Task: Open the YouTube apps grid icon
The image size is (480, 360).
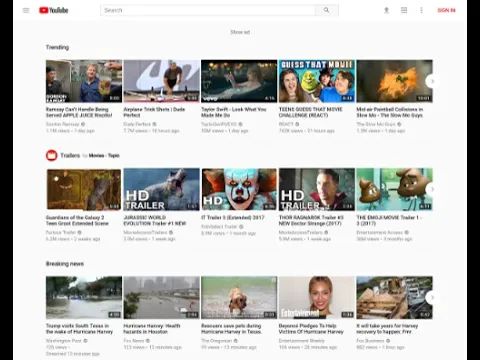Action: pyautogui.click(x=404, y=10)
